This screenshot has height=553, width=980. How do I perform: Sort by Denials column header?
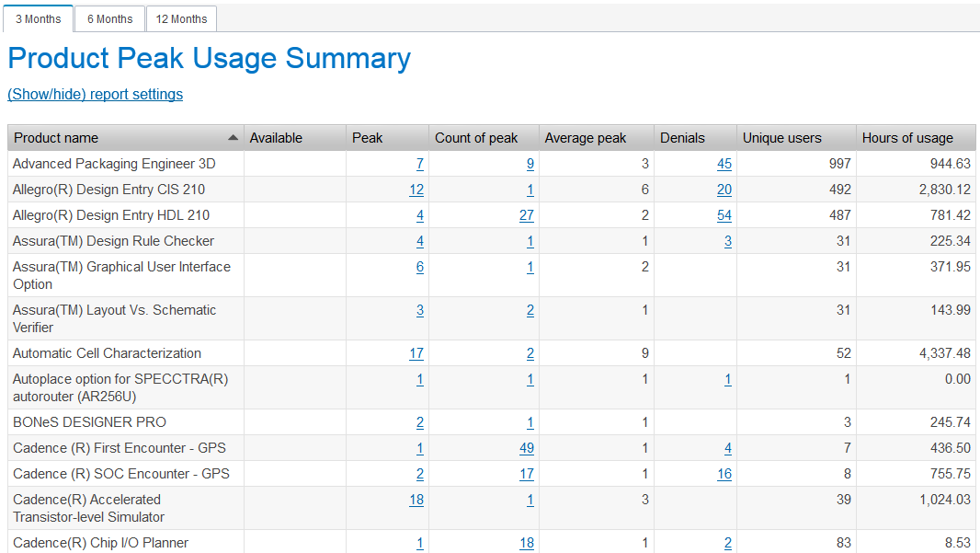tap(682, 138)
